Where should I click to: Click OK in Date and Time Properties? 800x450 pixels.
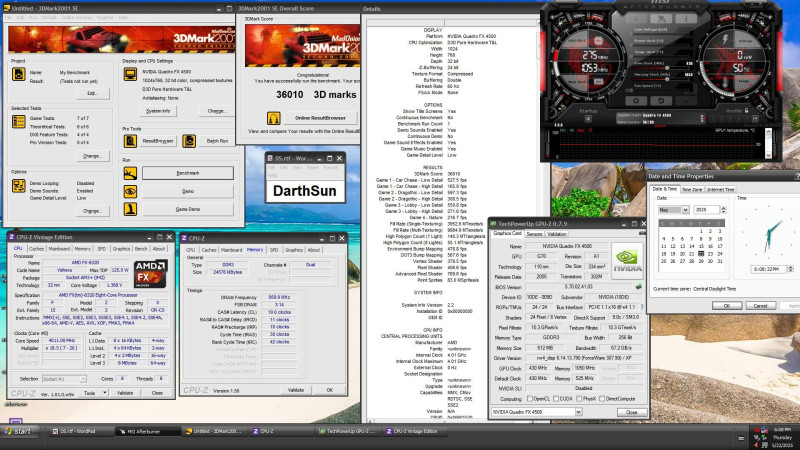coord(727,306)
